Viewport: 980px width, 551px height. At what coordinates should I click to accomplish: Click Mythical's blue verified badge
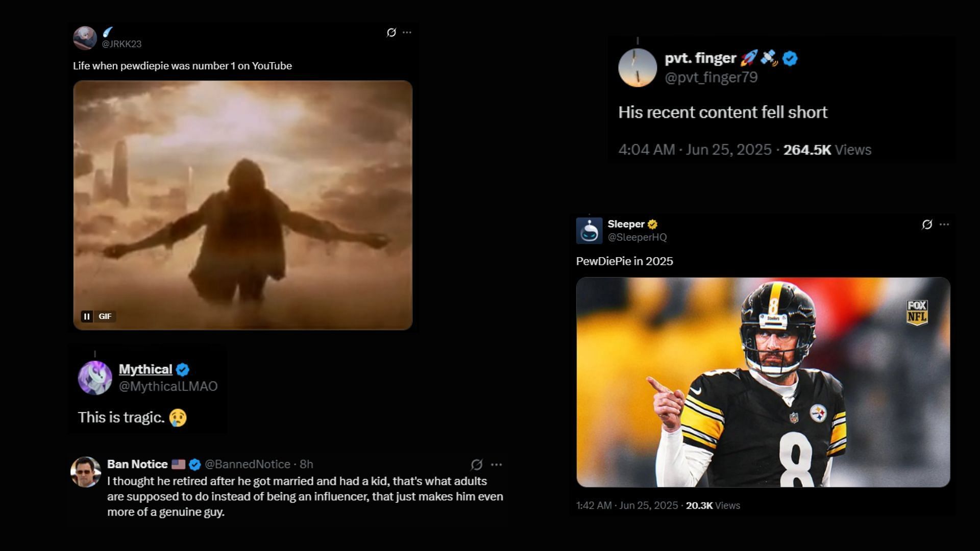point(183,369)
